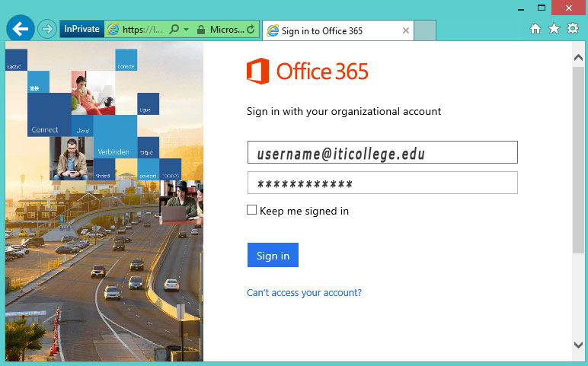Open the browser Home page icon

point(535,29)
